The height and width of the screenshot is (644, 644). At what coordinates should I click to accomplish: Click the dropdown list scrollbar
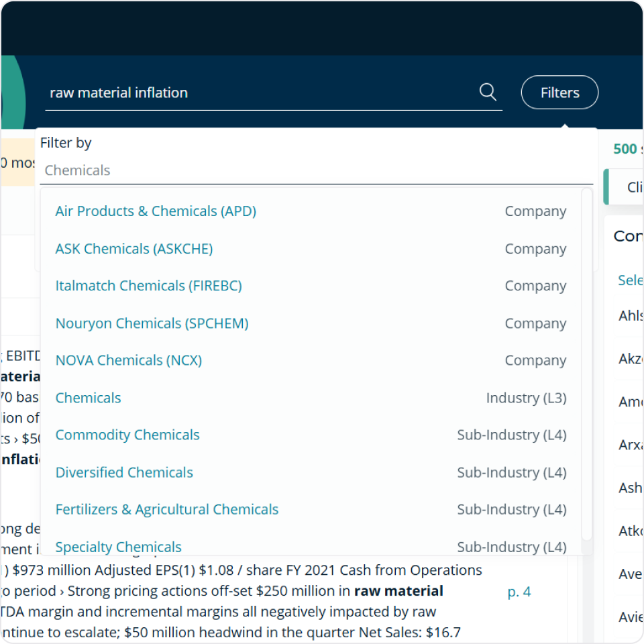(x=587, y=364)
